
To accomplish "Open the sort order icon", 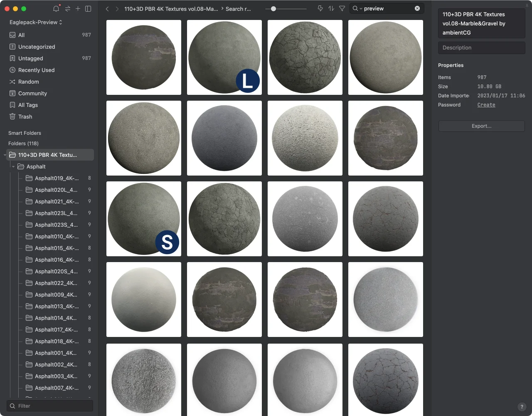I will pyautogui.click(x=331, y=8).
